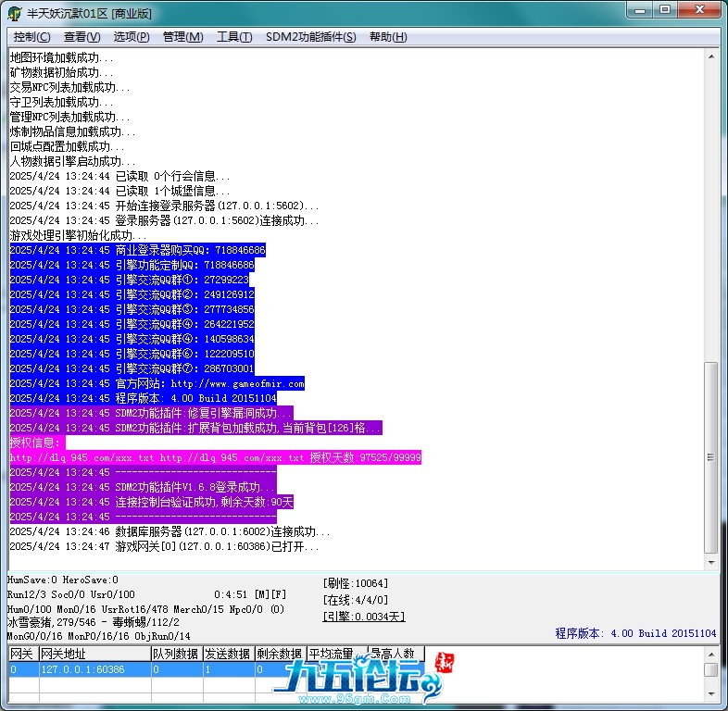728x711 pixels.
Task: Open the 查看(V) menu
Action: click(x=82, y=37)
